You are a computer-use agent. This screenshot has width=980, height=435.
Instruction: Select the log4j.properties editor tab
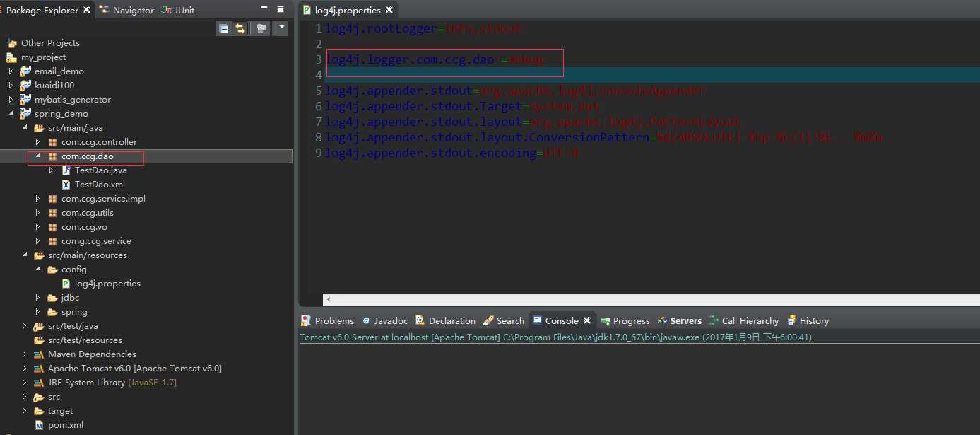click(342, 10)
